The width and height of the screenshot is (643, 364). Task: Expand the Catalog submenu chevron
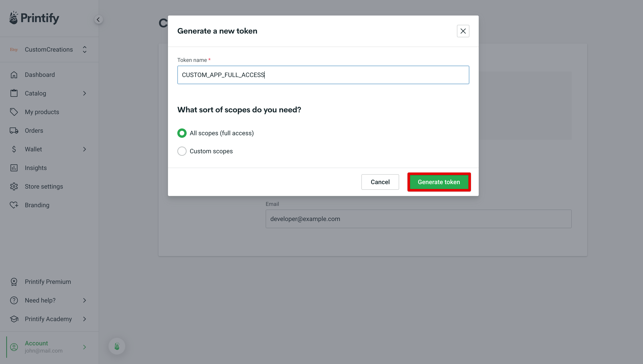tap(84, 93)
